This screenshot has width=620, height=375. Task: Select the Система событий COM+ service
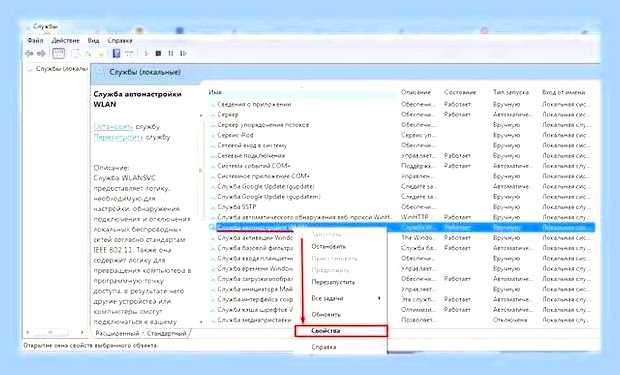coord(400,166)
